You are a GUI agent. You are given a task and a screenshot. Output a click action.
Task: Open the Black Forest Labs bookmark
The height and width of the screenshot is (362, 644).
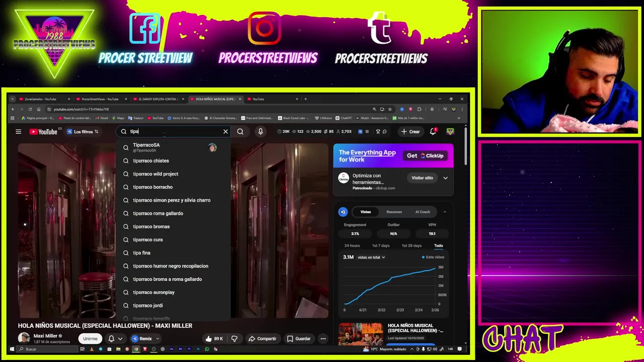(x=294, y=118)
